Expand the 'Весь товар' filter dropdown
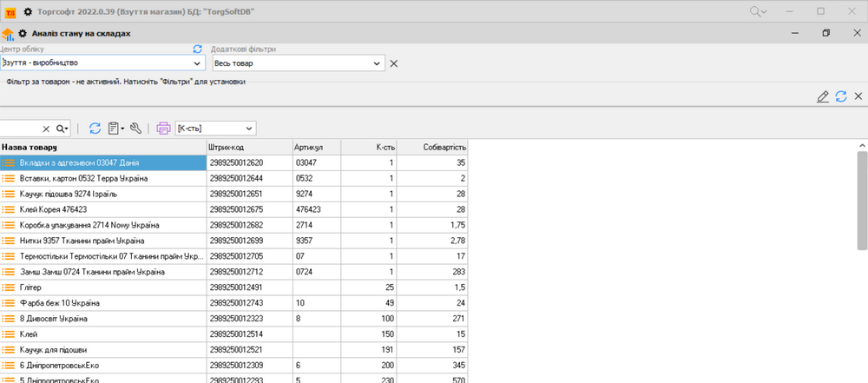Screen dimensions: 868x383 tap(377, 63)
